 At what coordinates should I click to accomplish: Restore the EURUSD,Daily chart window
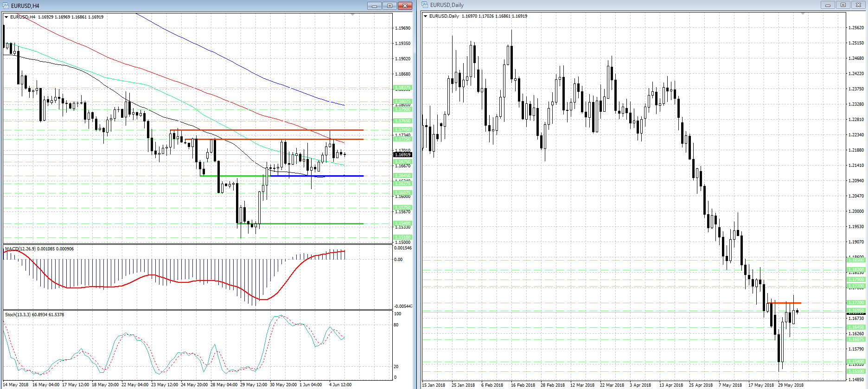click(843, 5)
